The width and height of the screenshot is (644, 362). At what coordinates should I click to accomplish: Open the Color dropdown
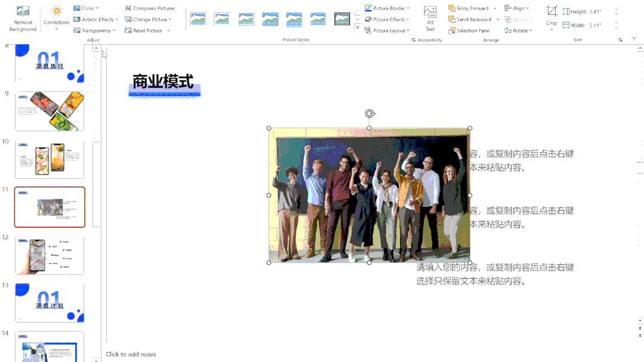(86, 8)
